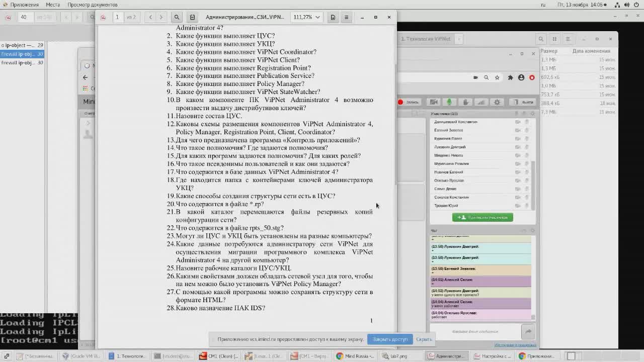644x362 pixels.
Task: Toggle microphone for Евгений Зевелев
Action: [527, 130]
